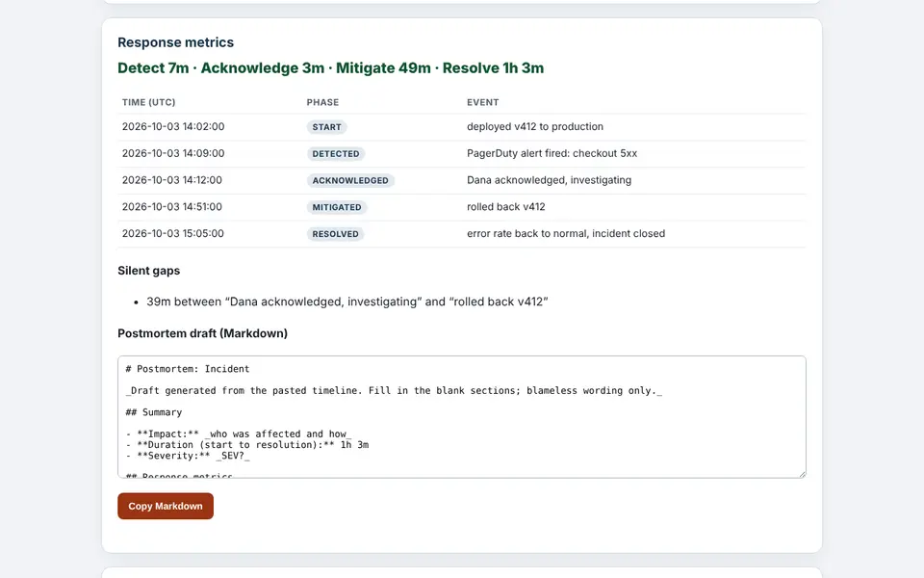The image size is (924, 578).
Task: Click the '## Summary' line in the draft
Action: (154, 412)
